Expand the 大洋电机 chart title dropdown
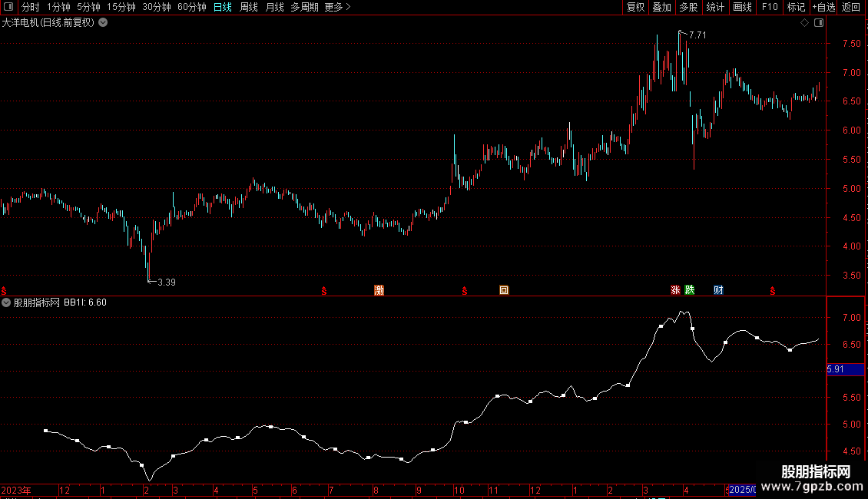The image size is (868, 499). (x=103, y=23)
